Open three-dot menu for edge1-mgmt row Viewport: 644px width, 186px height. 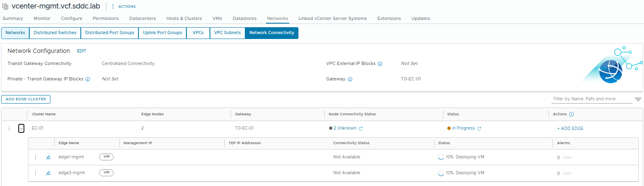click(x=35, y=157)
